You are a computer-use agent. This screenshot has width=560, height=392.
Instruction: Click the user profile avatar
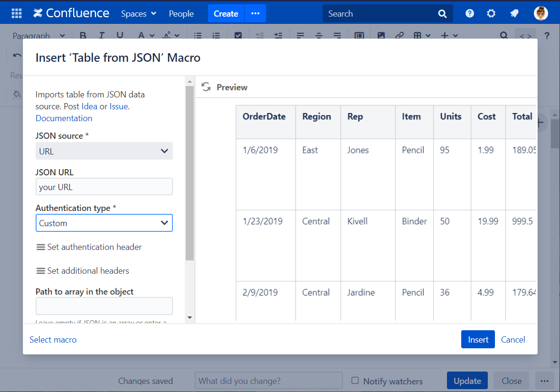pos(541,13)
